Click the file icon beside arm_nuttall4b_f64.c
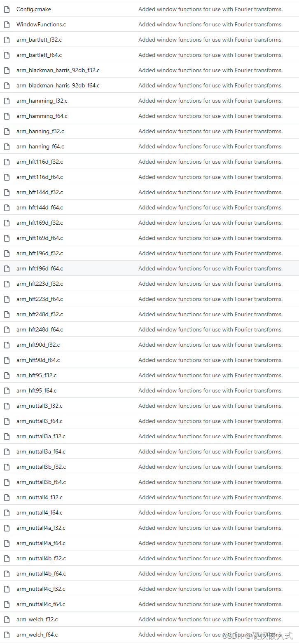The width and height of the screenshot is (299, 644). (7, 573)
